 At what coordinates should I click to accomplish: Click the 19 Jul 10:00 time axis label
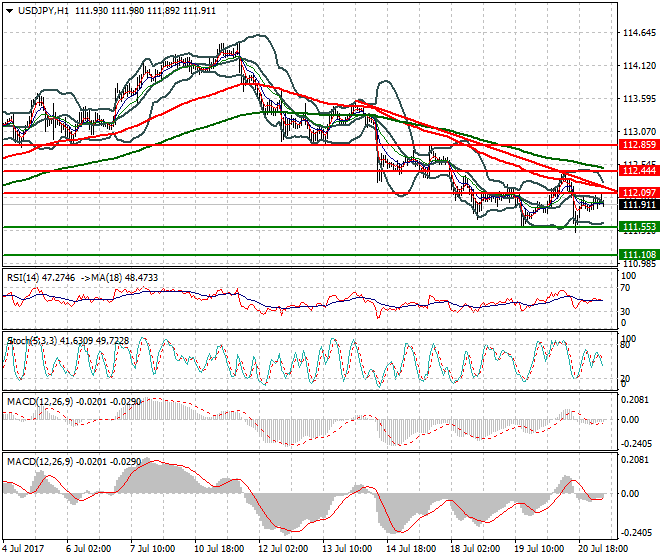click(539, 549)
